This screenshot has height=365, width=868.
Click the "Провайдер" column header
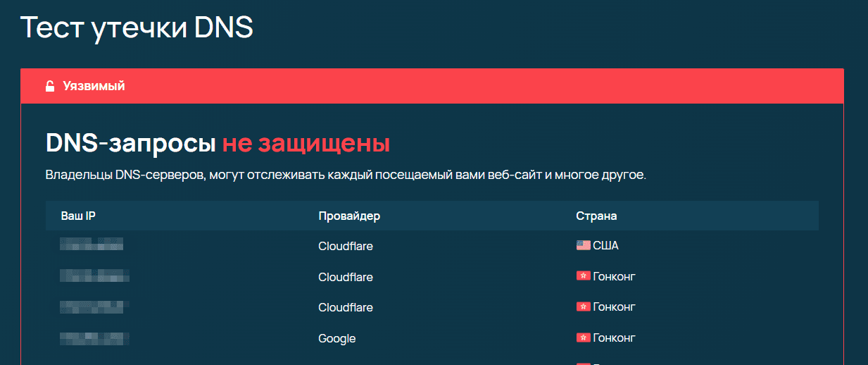point(349,216)
